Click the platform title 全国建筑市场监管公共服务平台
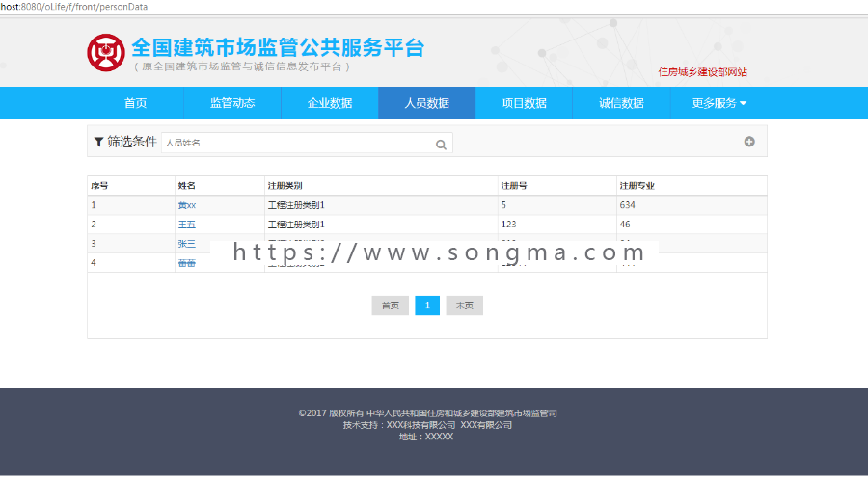The image size is (868, 504). tap(278, 47)
